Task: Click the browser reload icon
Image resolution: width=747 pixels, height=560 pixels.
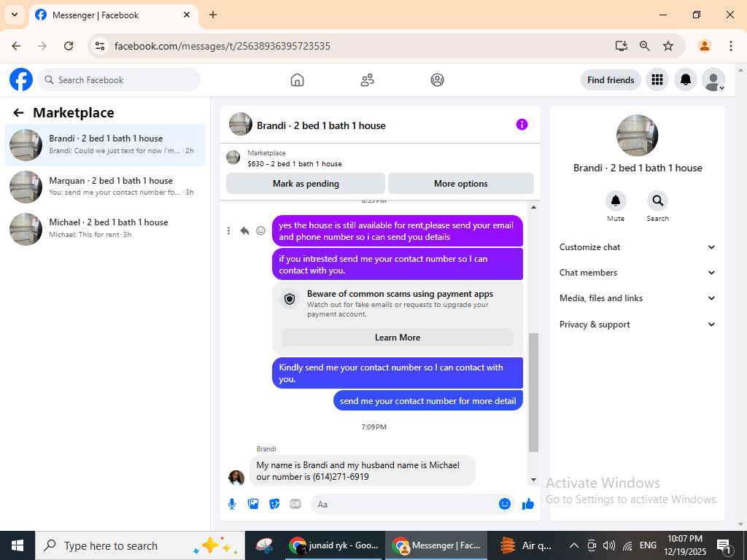Action: (x=69, y=46)
